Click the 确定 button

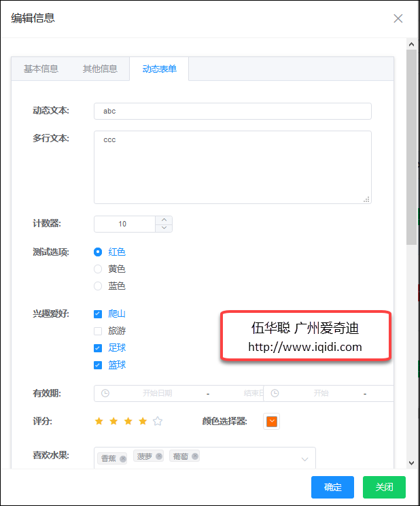pyautogui.click(x=332, y=487)
